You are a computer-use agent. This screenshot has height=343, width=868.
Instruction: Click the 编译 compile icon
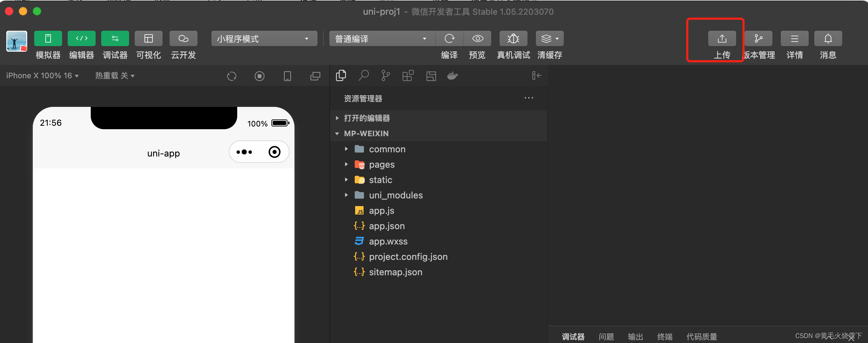(x=450, y=38)
